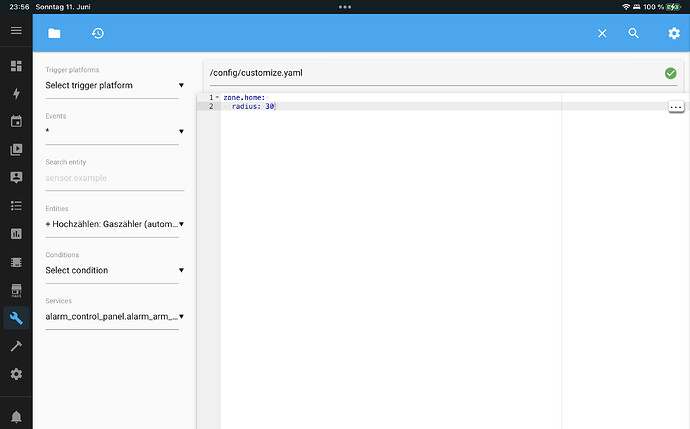Expand the Select trigger platform dropdown
Viewport: 690px width, 429px height.
(114, 85)
